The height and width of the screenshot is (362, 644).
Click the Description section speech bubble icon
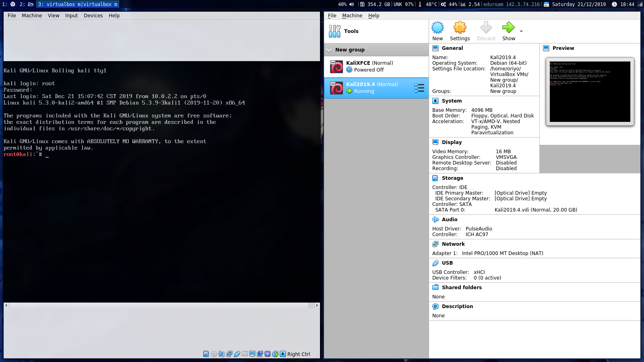(435, 306)
